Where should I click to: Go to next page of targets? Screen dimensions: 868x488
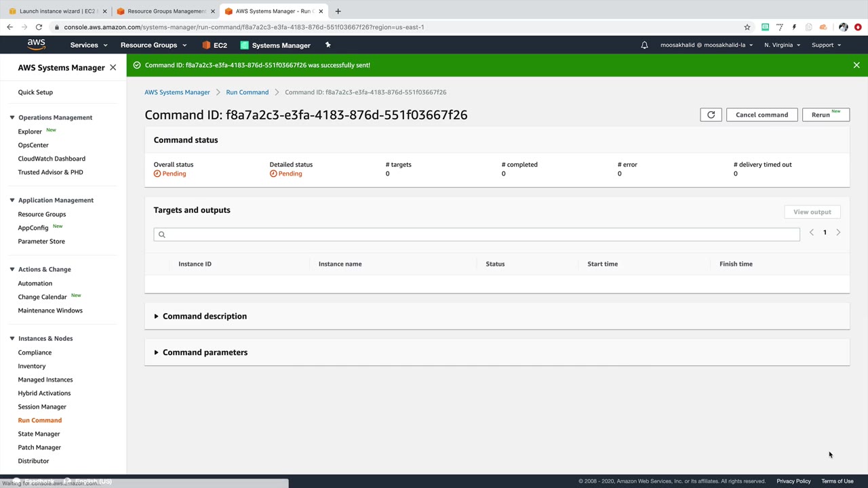[838, 232]
